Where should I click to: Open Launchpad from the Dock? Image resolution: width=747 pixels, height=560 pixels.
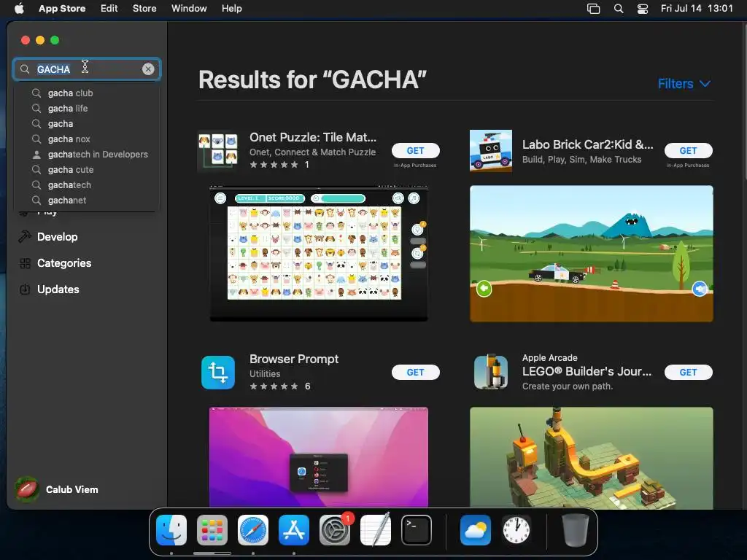[x=212, y=530]
